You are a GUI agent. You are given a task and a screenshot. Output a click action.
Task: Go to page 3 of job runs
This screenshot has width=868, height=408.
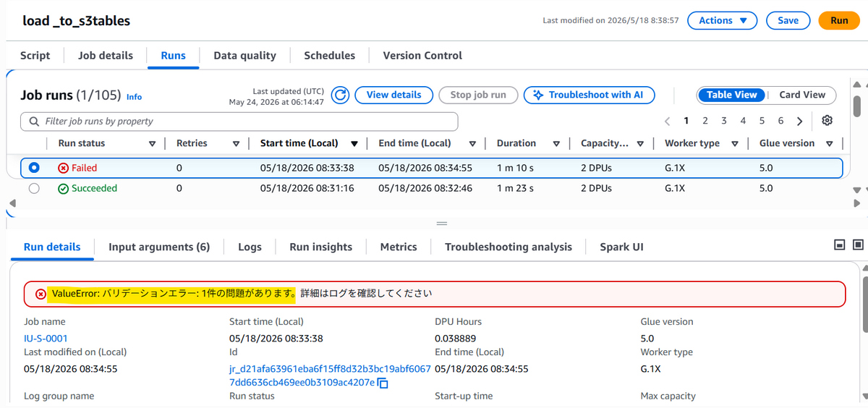723,121
